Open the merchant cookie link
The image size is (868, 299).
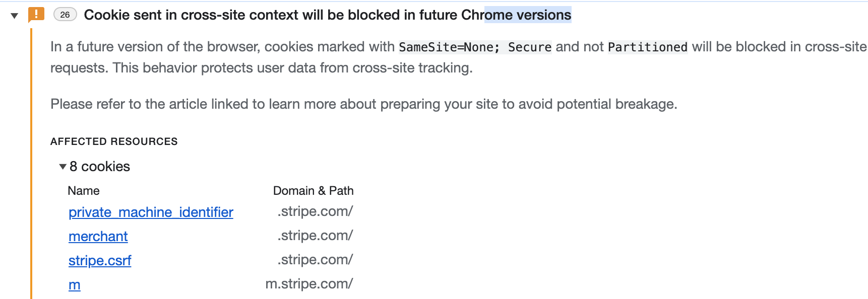coord(98,237)
